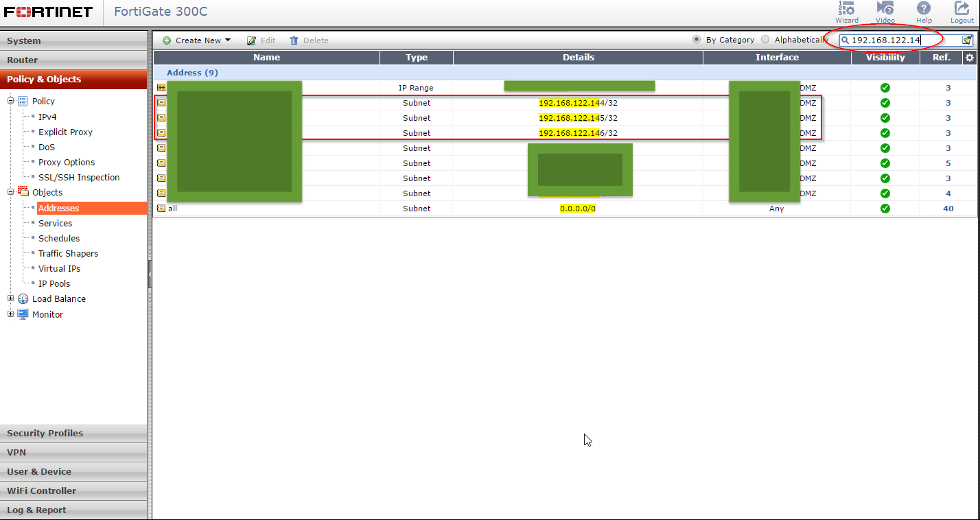Open Virtual IPs page
The height and width of the screenshot is (520, 980).
[59, 268]
